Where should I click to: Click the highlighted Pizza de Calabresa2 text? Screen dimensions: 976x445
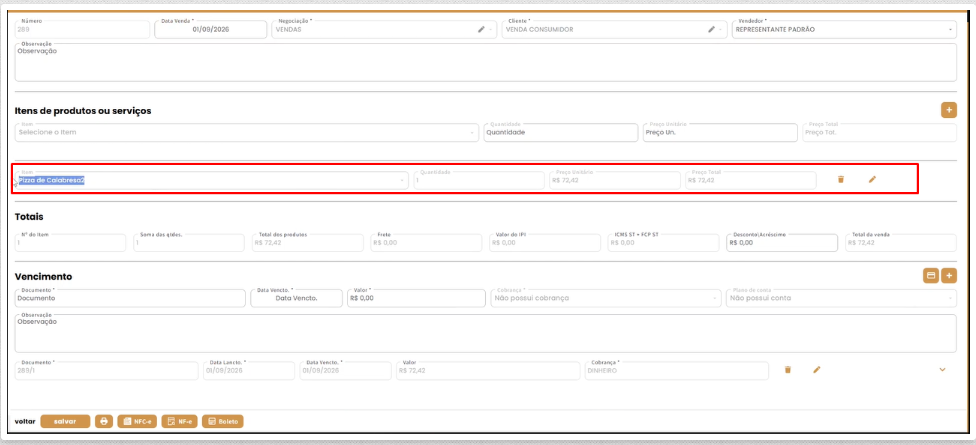pos(51,180)
